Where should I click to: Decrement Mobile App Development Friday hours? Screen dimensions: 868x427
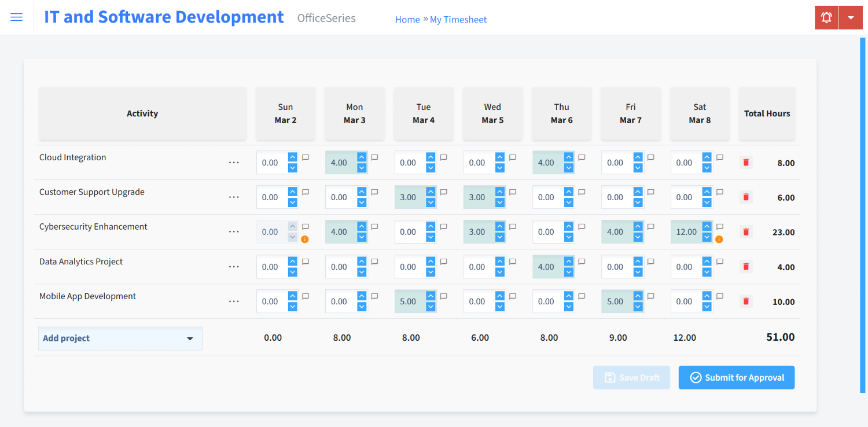tap(638, 305)
